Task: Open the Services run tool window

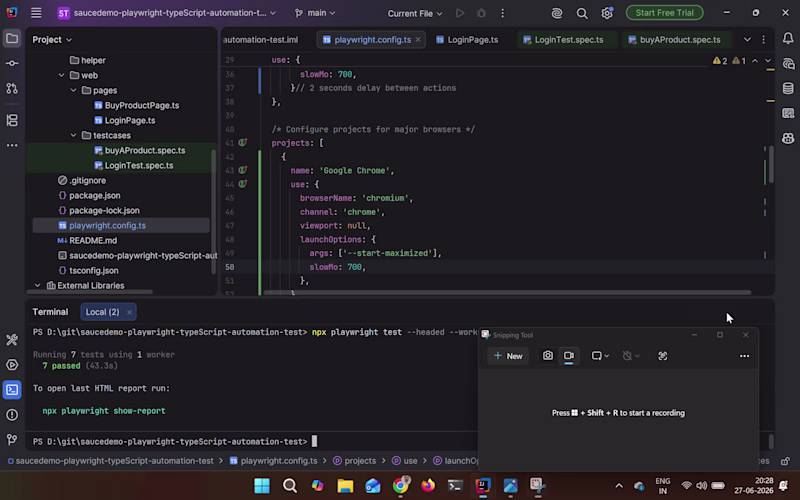Action: point(12,365)
